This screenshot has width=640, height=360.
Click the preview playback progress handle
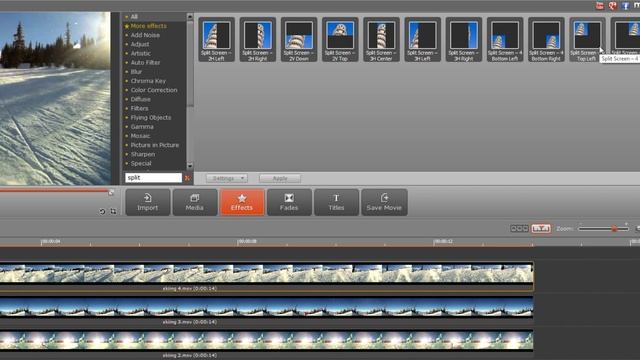click(111, 192)
